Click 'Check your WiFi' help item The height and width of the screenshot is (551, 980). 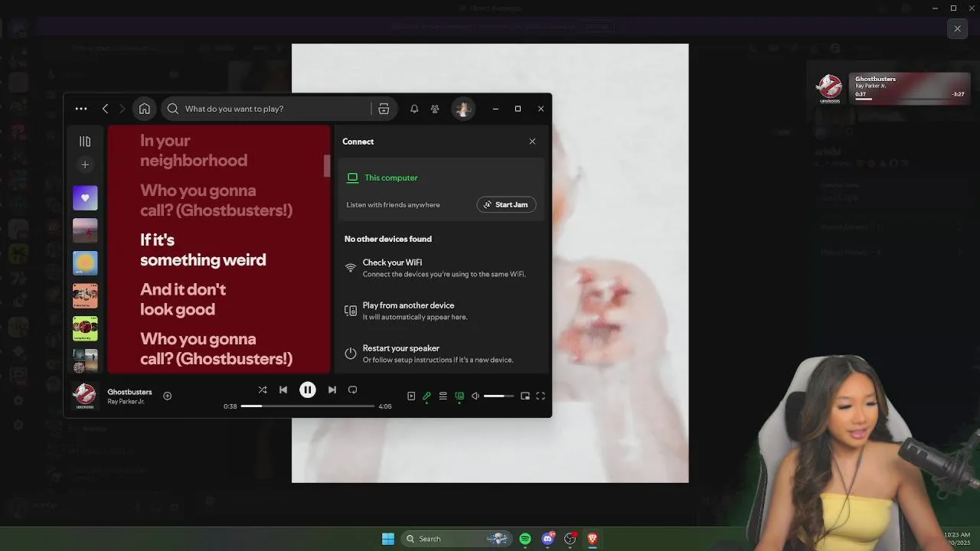tap(441, 268)
